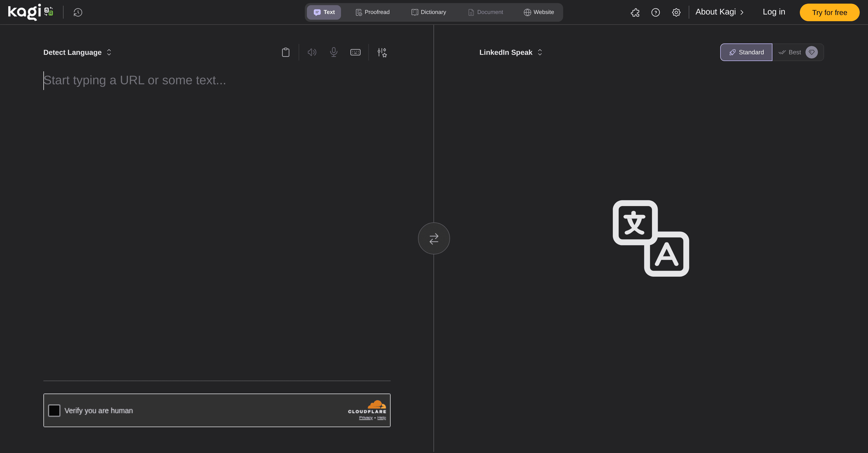The width and height of the screenshot is (868, 453).
Task: Swap source and target languages
Action: (434, 238)
